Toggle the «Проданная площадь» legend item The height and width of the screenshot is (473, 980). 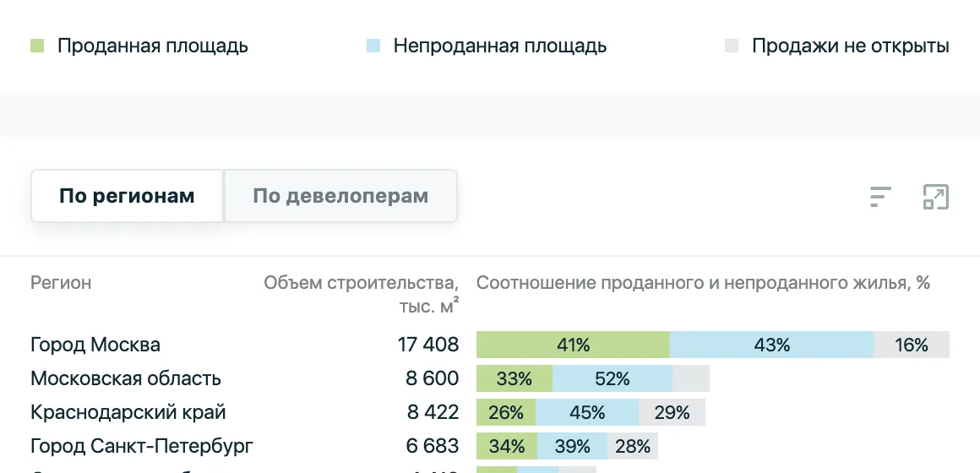click(152, 46)
